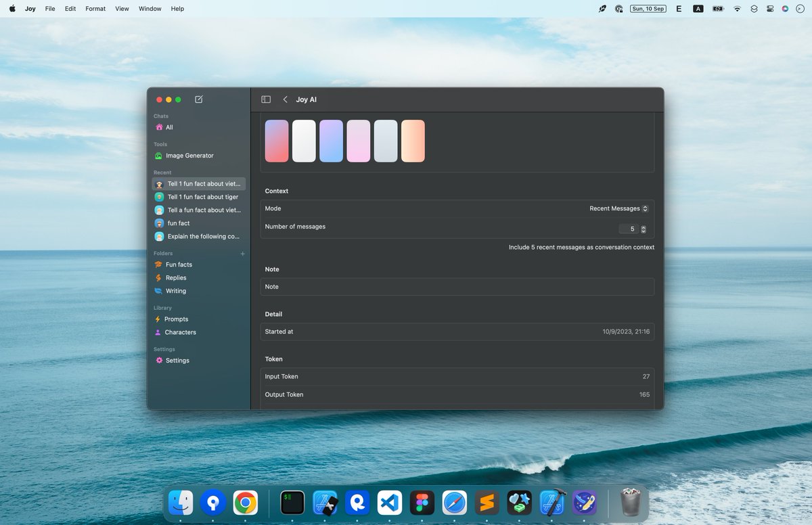Open Safari from the dock
Viewport: 812px width, 525px height.
[x=455, y=503]
